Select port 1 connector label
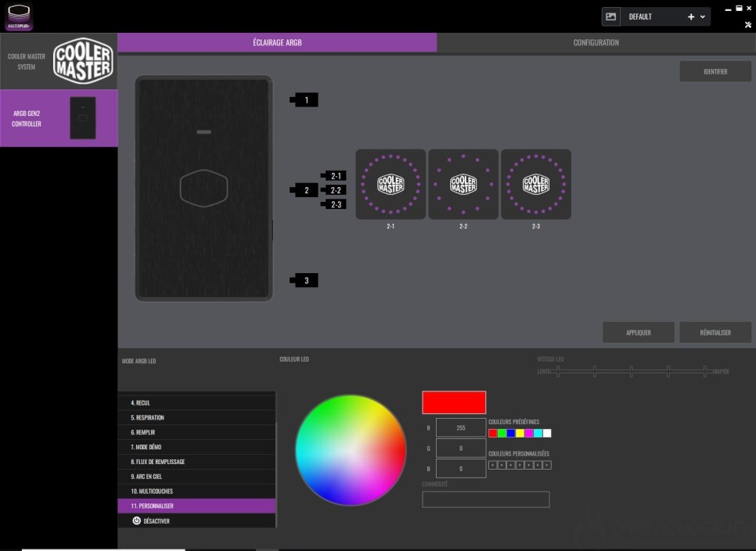The image size is (756, 551). (304, 99)
